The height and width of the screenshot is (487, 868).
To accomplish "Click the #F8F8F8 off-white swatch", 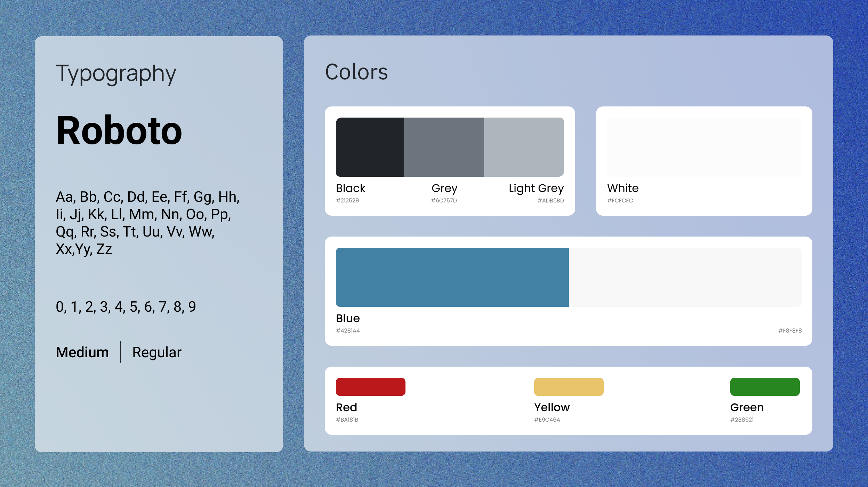I will (685, 277).
